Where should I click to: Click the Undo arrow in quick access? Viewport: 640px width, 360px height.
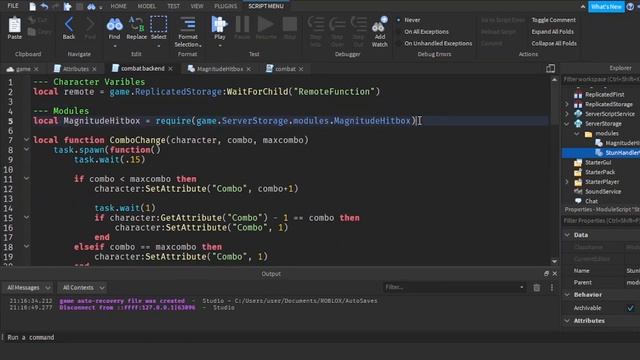44,7
